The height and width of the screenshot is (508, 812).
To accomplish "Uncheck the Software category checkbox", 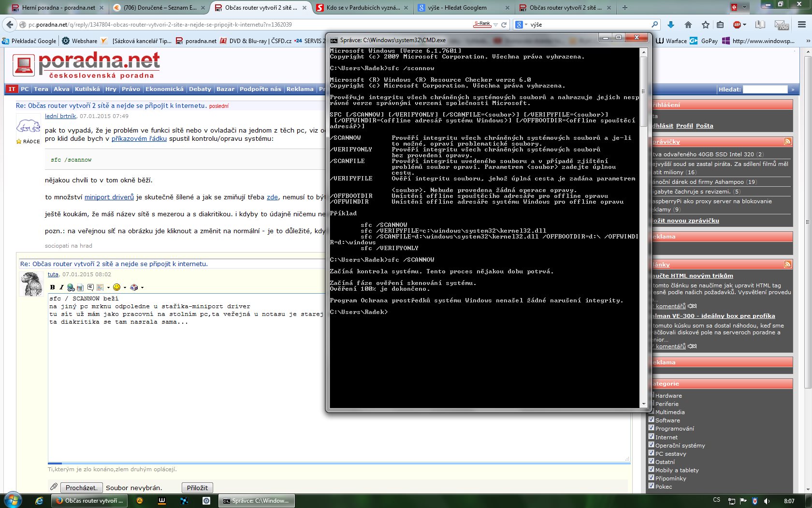I will tap(651, 420).
